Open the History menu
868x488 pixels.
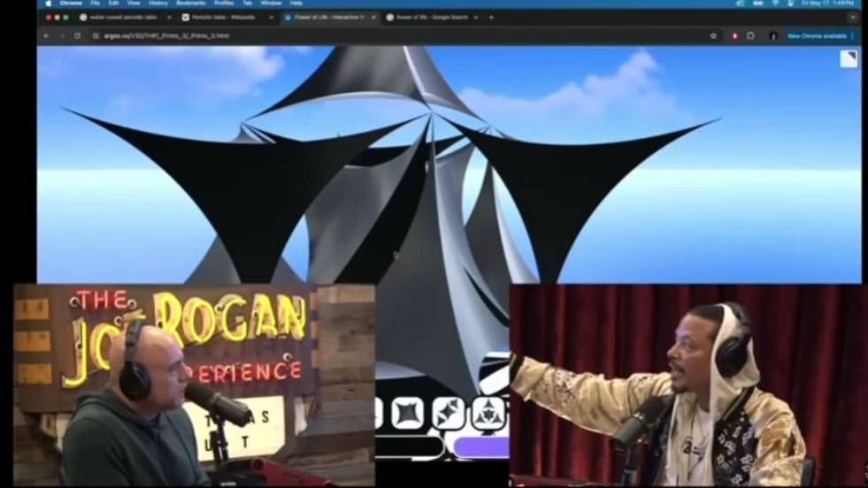coord(157,4)
